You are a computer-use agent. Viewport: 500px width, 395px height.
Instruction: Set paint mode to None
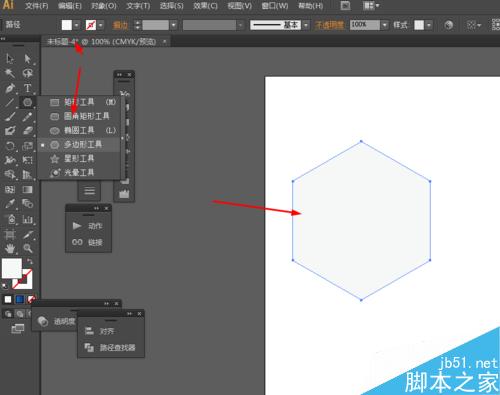pyautogui.click(x=31, y=299)
